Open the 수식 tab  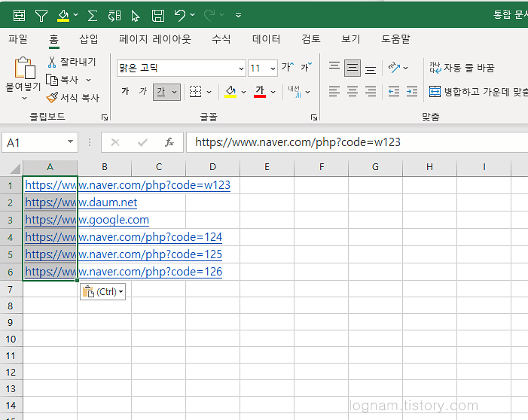pyautogui.click(x=221, y=39)
